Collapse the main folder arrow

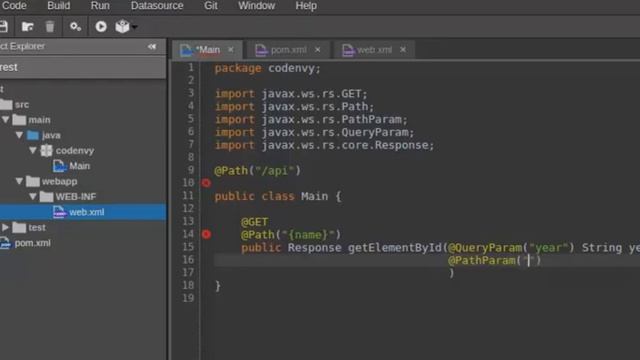point(5,120)
